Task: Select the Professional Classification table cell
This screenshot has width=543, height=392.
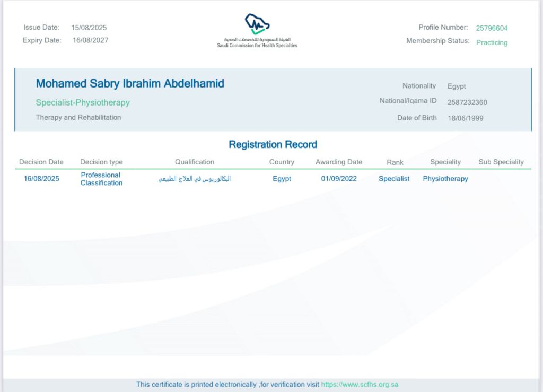Action: point(101,179)
